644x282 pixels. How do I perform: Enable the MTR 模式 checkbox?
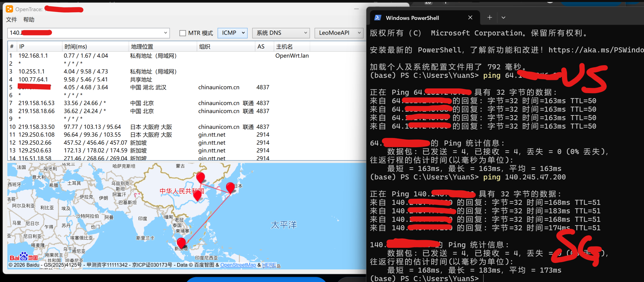tap(183, 33)
